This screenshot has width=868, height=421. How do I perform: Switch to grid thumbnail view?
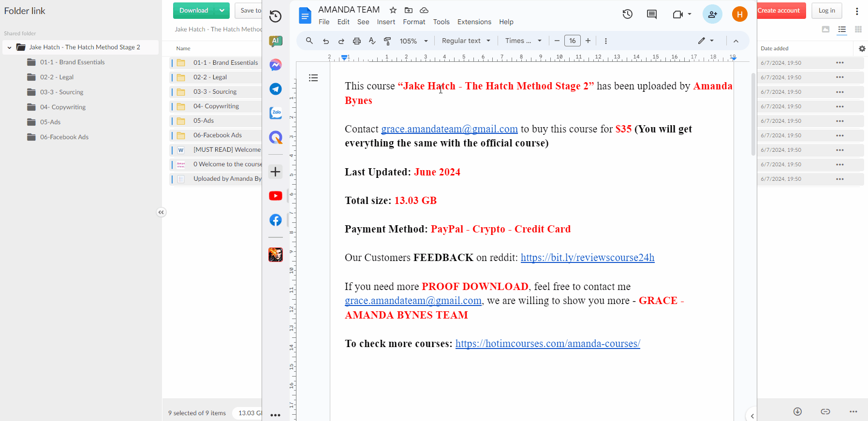(x=858, y=29)
